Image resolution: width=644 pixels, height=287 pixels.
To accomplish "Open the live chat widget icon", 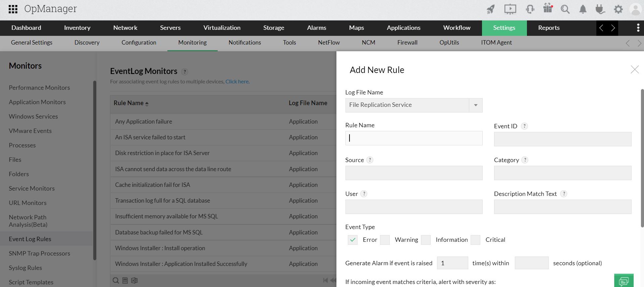I will (624, 281).
